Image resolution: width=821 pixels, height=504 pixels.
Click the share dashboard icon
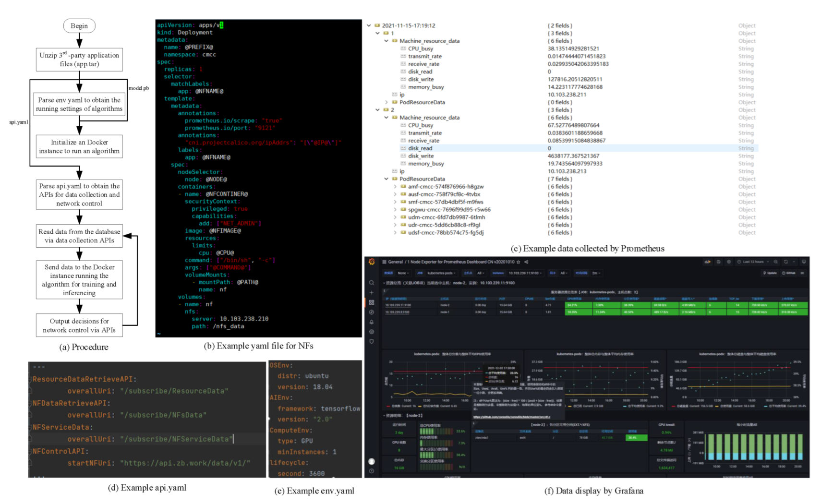click(x=526, y=262)
